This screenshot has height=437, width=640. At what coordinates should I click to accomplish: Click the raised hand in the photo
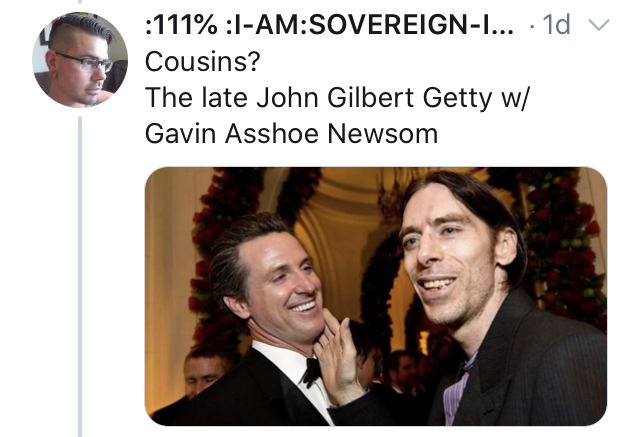coord(338,354)
